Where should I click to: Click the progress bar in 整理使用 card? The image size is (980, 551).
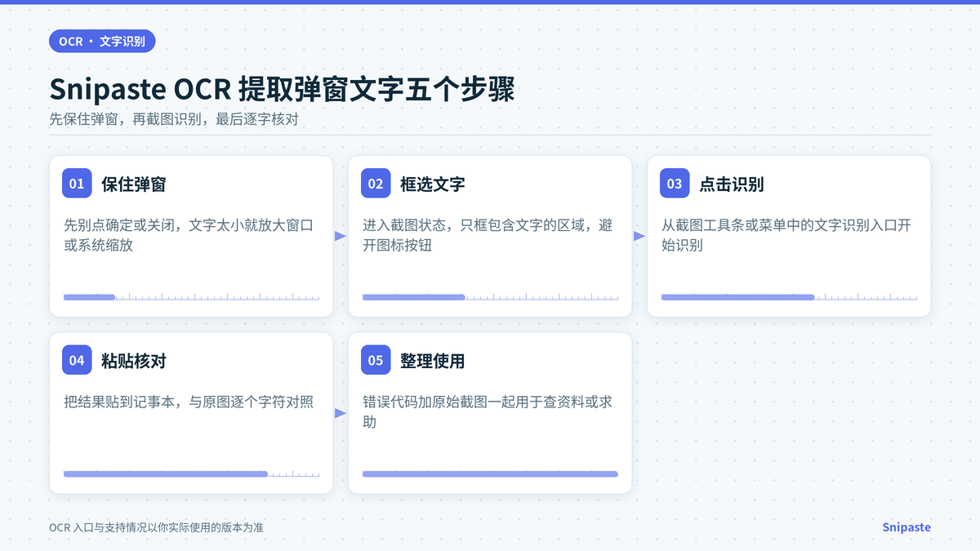490,473
